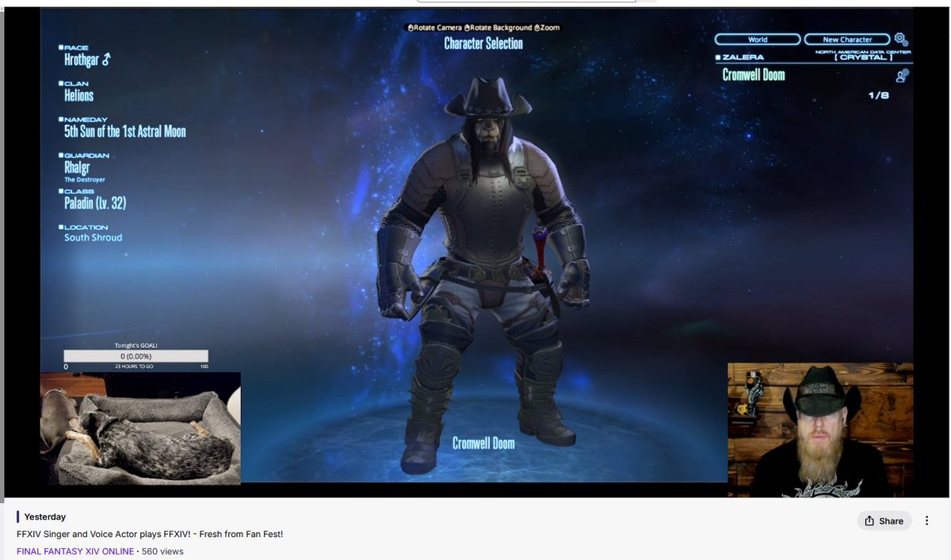Click the Rotate Camera hint text
This screenshot has width=951, height=560.
pos(438,28)
